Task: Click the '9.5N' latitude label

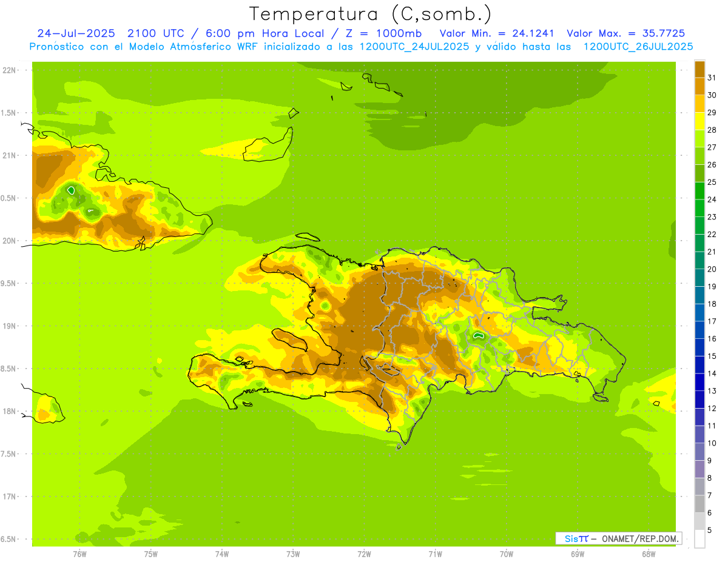Action: coord(9,283)
